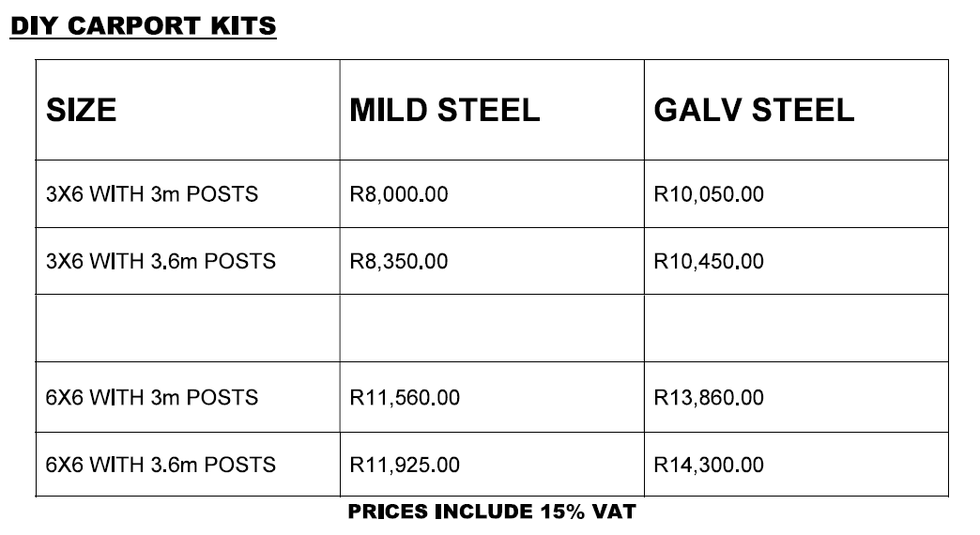Click the DIY CARPORT KITS heading
Viewport: 980px width, 535px height.
pos(143,25)
